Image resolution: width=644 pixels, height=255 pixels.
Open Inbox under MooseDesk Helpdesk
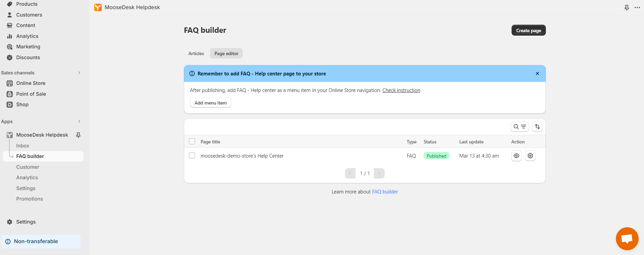[x=23, y=146]
